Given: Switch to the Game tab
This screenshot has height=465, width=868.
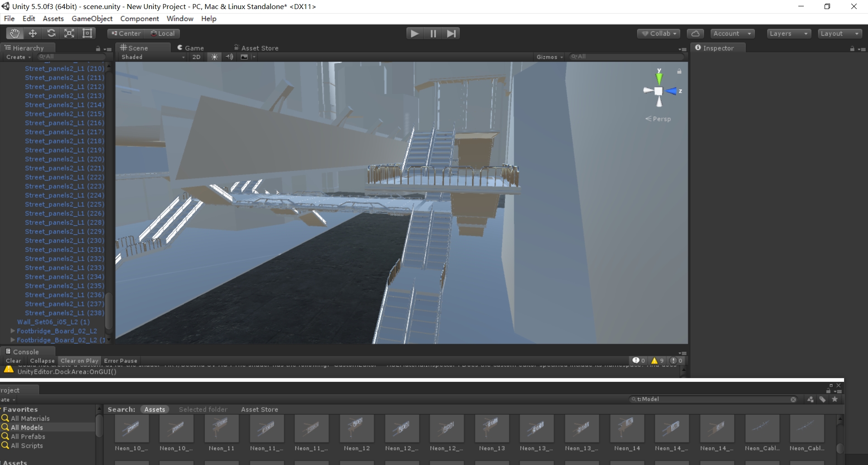Looking at the screenshot, I should click(190, 48).
